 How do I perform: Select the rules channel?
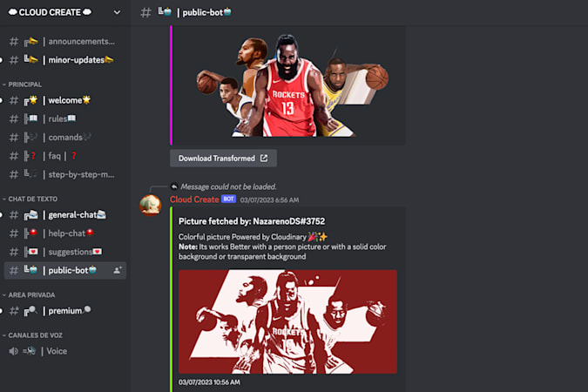64,119
